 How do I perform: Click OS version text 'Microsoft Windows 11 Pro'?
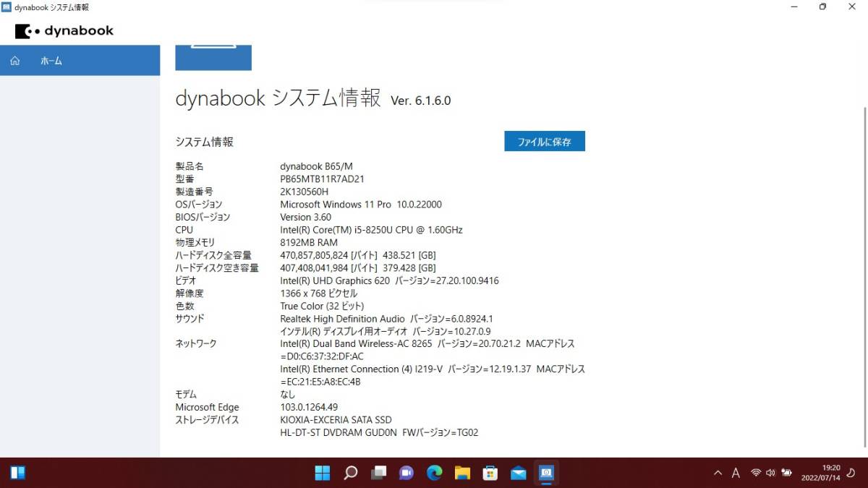336,205
